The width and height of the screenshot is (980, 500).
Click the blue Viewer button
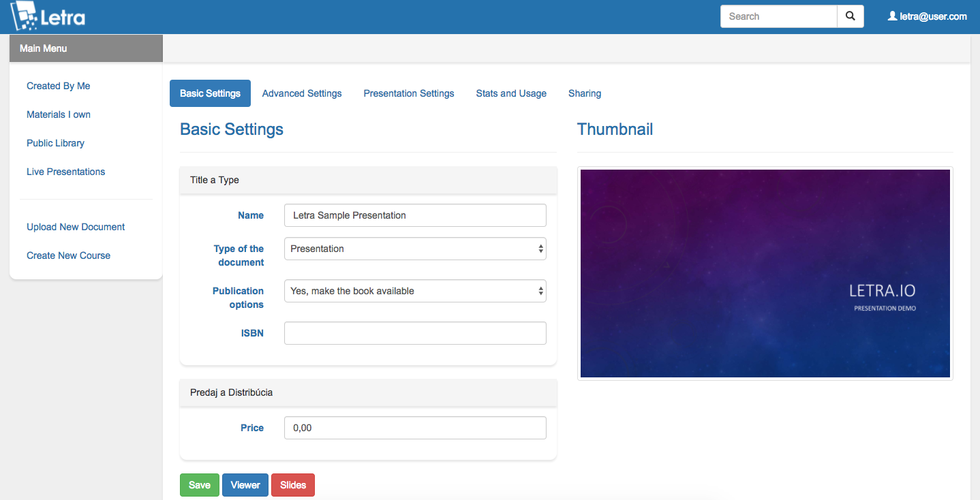coord(245,485)
